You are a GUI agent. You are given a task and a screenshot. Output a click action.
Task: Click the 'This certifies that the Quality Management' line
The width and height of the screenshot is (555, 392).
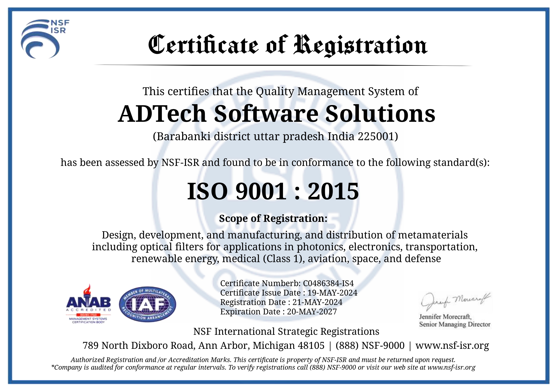click(280, 92)
